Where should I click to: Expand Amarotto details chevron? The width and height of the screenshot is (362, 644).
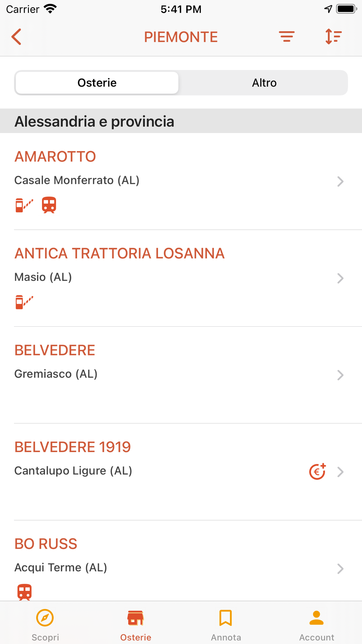point(340,181)
